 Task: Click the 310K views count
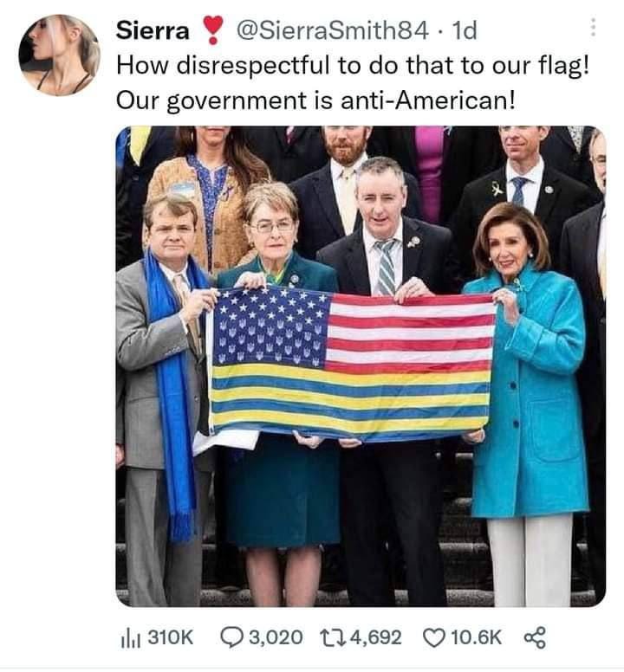(x=171, y=637)
